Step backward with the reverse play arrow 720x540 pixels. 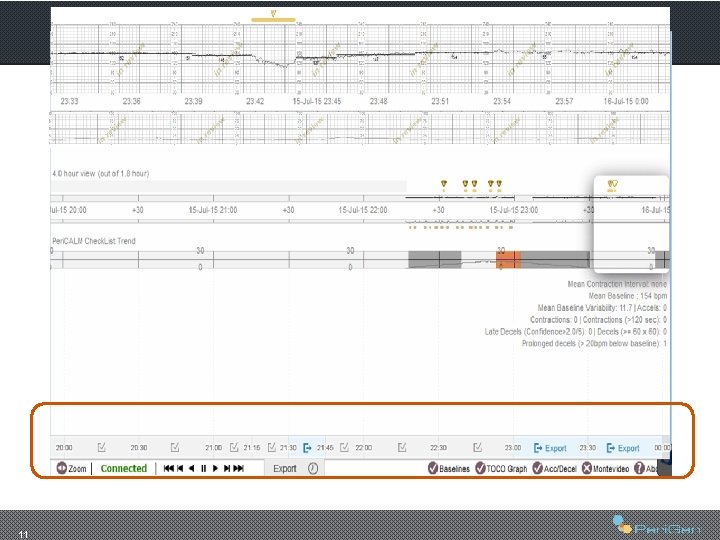pyautogui.click(x=191, y=468)
